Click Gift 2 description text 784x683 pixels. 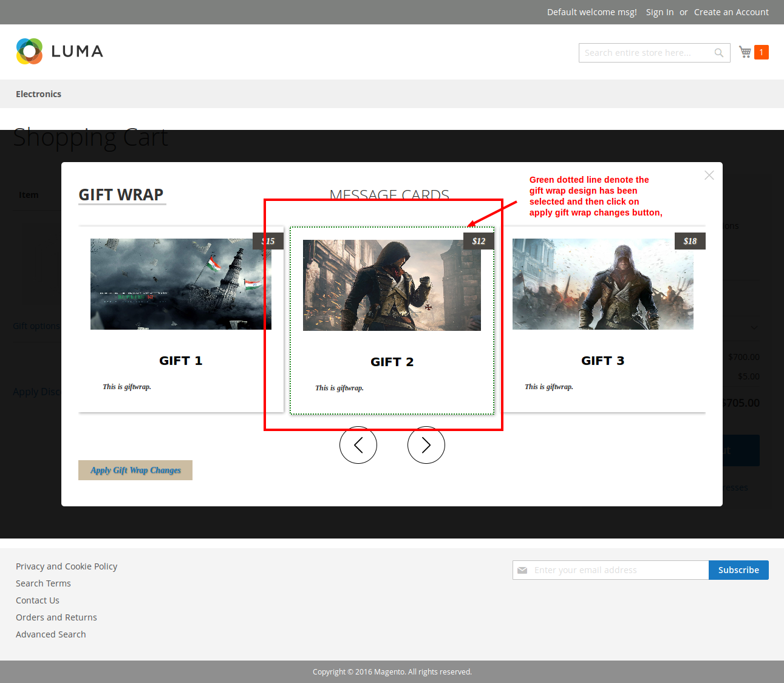pyautogui.click(x=339, y=388)
